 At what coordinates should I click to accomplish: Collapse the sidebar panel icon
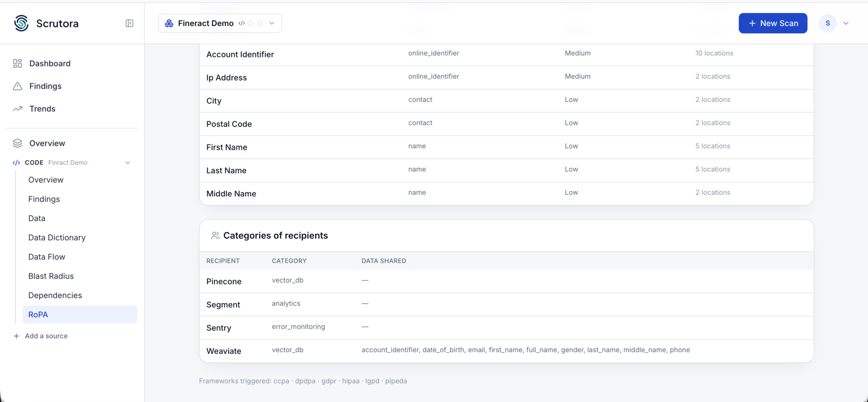pyautogui.click(x=129, y=23)
